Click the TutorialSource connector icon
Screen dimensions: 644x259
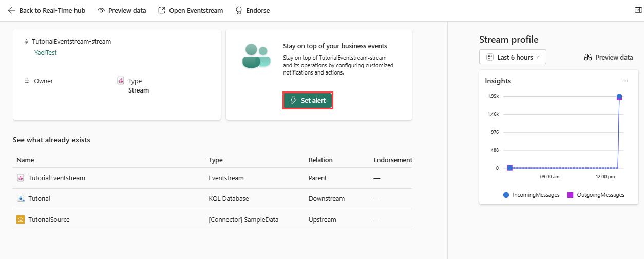pos(21,219)
